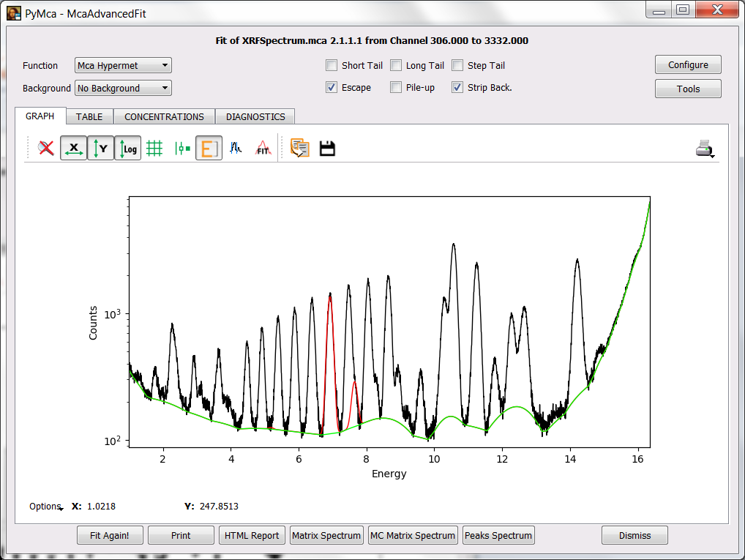The width and height of the screenshot is (745, 560).
Task: Click the peak search icon
Action: tap(235, 149)
